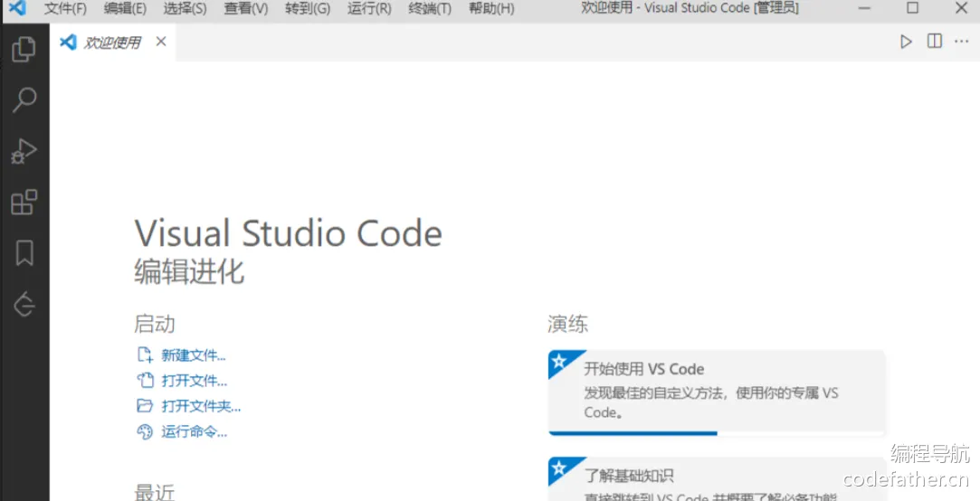Click the 打开文件... link
This screenshot has width=980, height=501.
(194, 381)
